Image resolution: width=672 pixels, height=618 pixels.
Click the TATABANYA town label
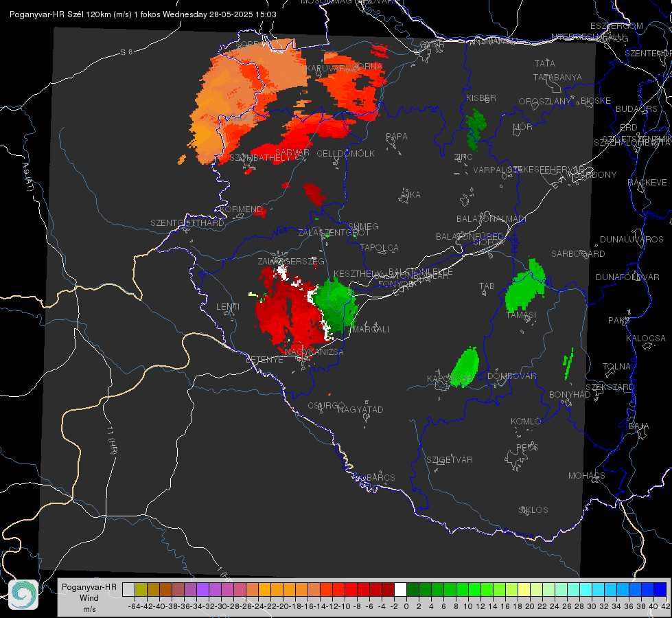pyautogui.click(x=557, y=77)
